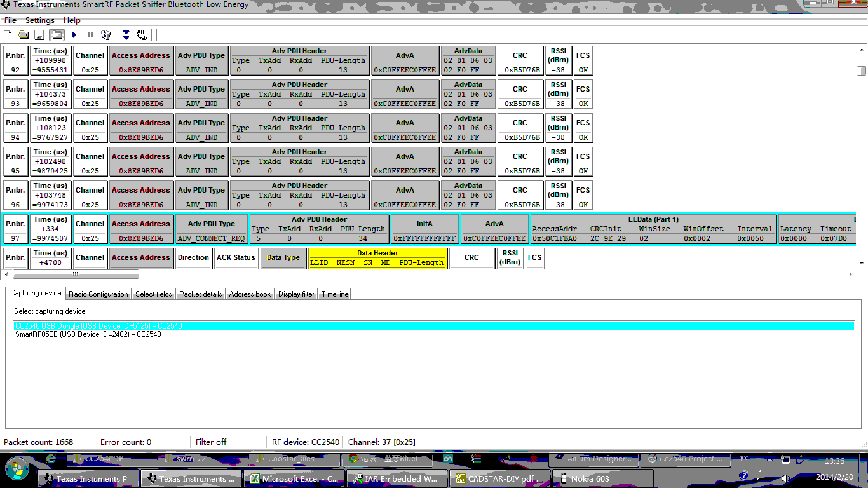The image size is (868, 488).
Task: Click packet number 94 cell
Action: tap(16, 128)
